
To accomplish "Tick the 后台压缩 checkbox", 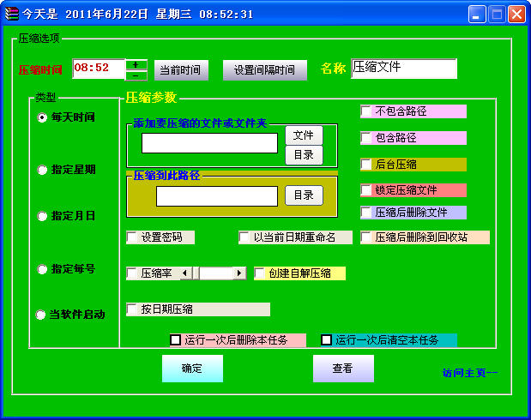I will [x=366, y=165].
